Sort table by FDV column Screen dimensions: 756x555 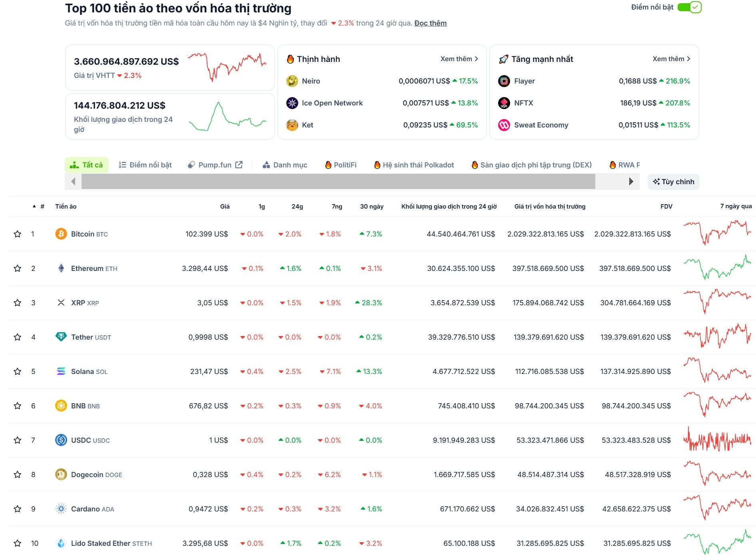click(666, 207)
